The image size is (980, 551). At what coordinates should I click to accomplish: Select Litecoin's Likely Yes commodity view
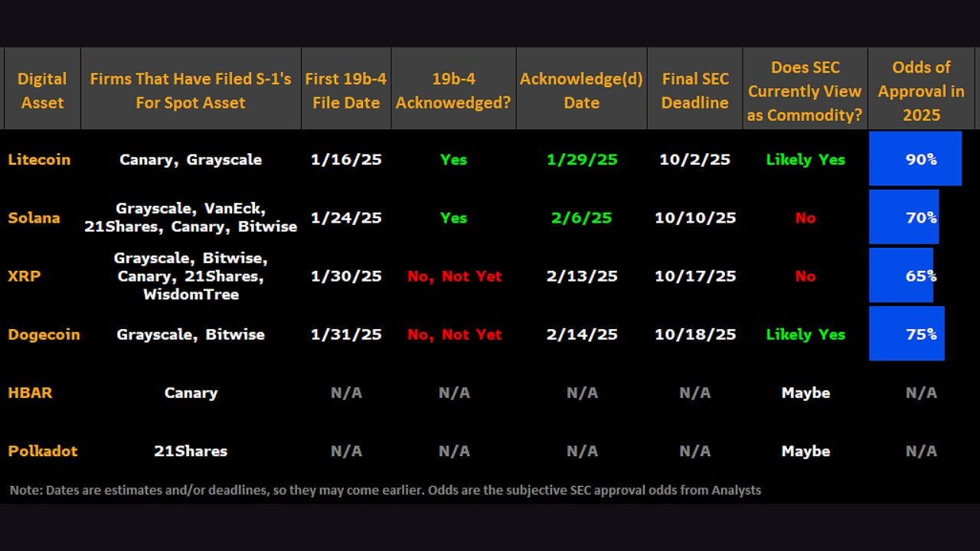[805, 159]
